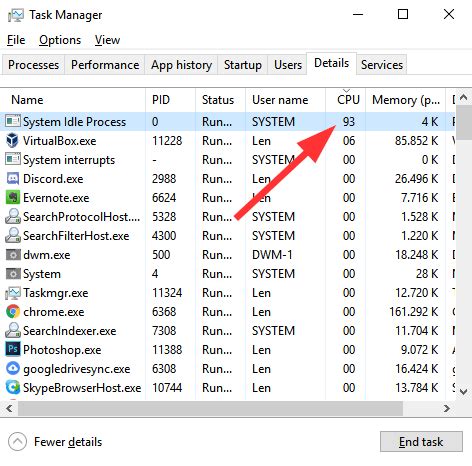Click the VirtualBox.exe cube icon

pos(13,140)
